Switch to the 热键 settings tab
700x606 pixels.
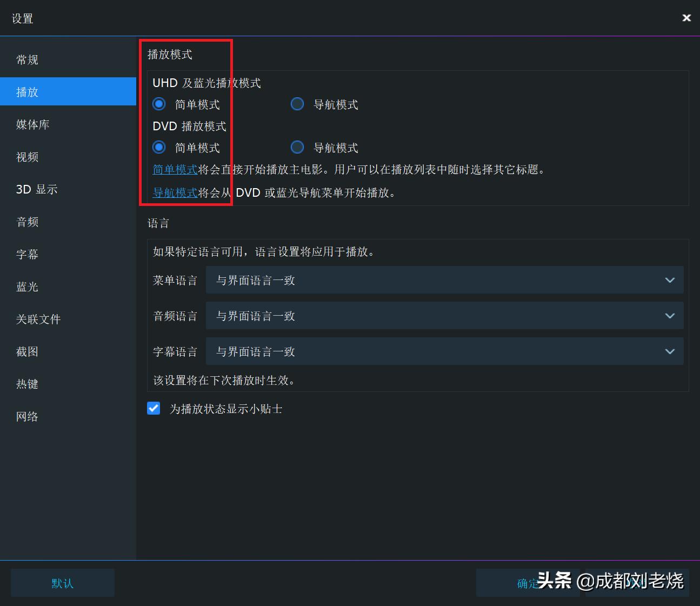click(26, 384)
